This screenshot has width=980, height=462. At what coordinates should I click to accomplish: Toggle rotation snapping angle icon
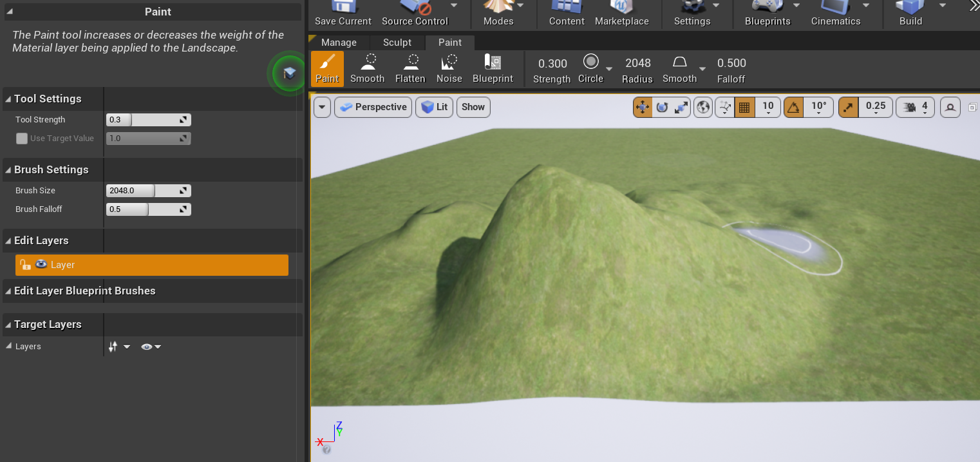click(x=794, y=107)
